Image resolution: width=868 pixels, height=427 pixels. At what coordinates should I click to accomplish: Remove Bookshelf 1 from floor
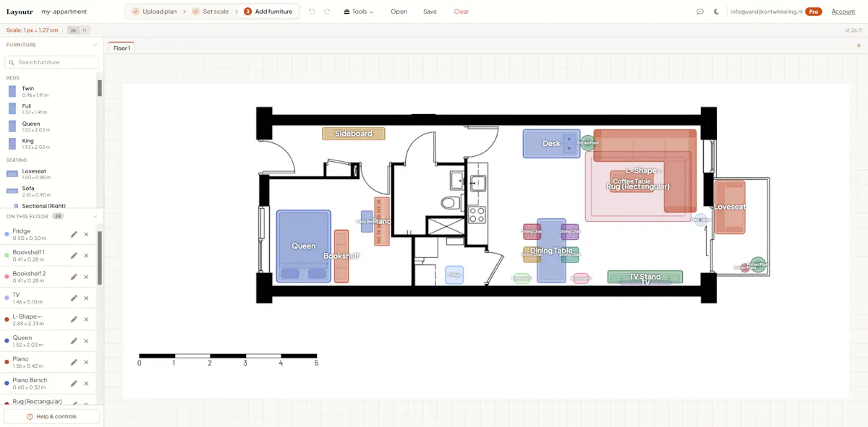pos(86,256)
